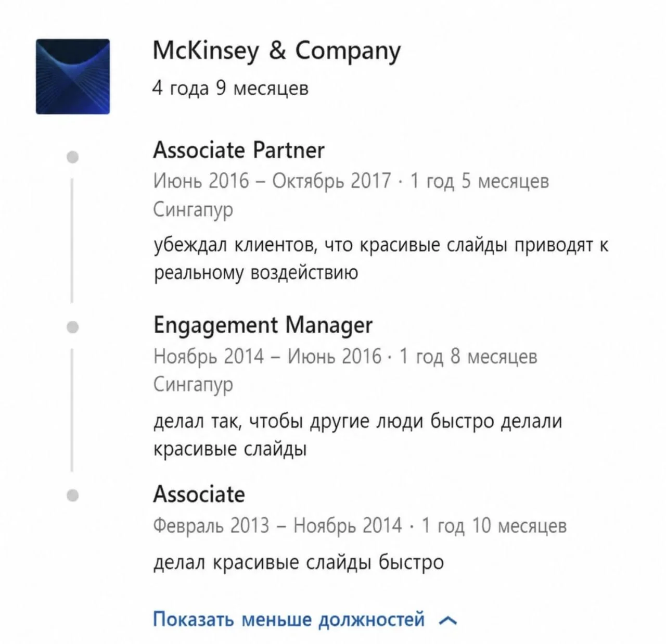The image size is (666, 644).
Task: Click the McKinsey & Company company name
Action: pos(276,51)
